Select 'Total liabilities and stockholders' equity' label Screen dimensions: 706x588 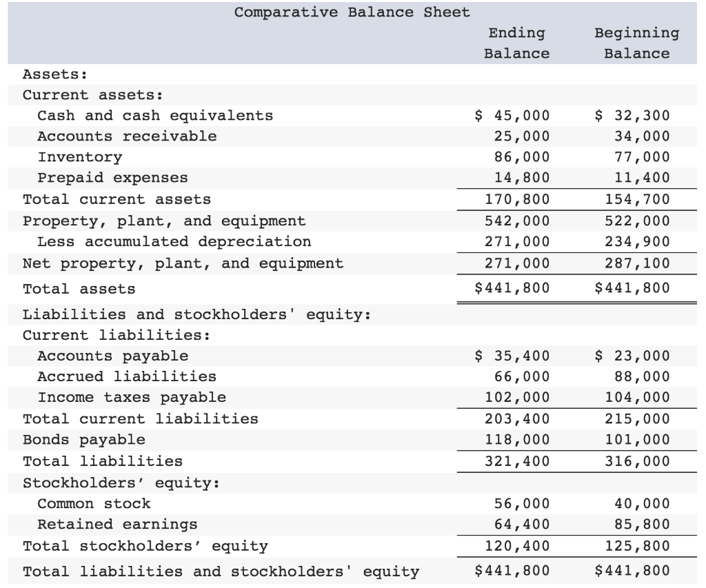tap(221, 571)
